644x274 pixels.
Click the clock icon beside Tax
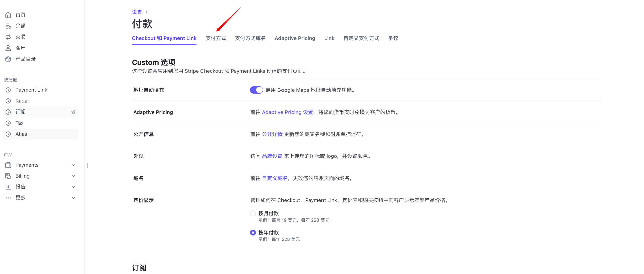point(8,123)
